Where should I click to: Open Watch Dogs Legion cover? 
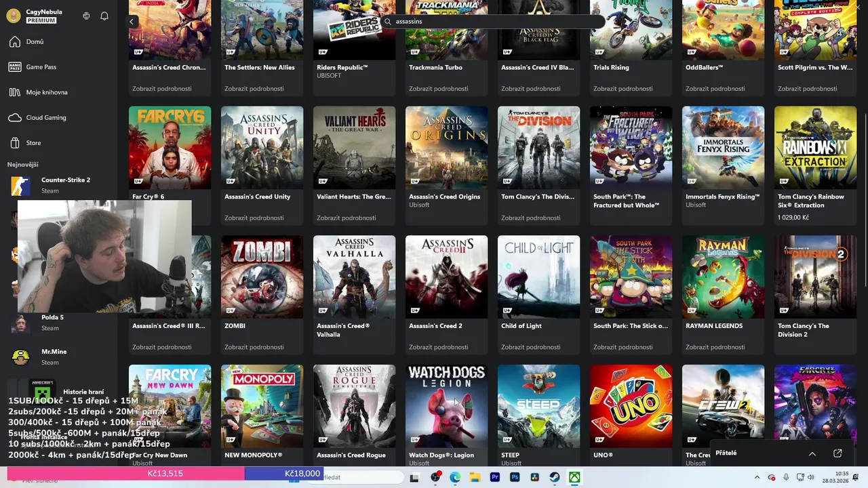[x=446, y=406]
